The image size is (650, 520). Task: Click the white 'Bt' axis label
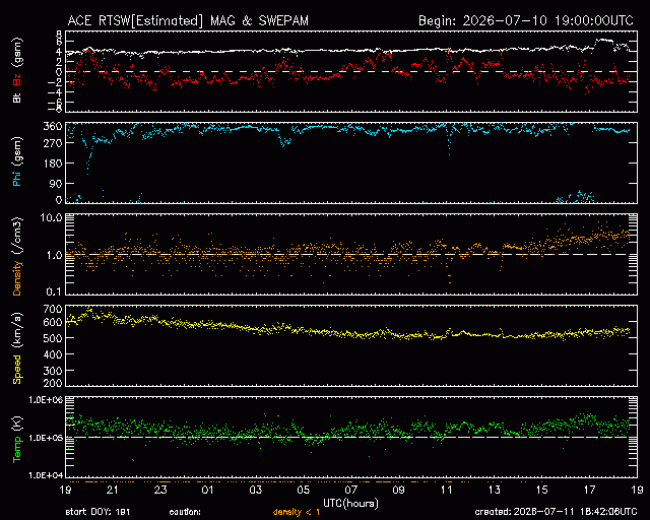(x=17, y=98)
